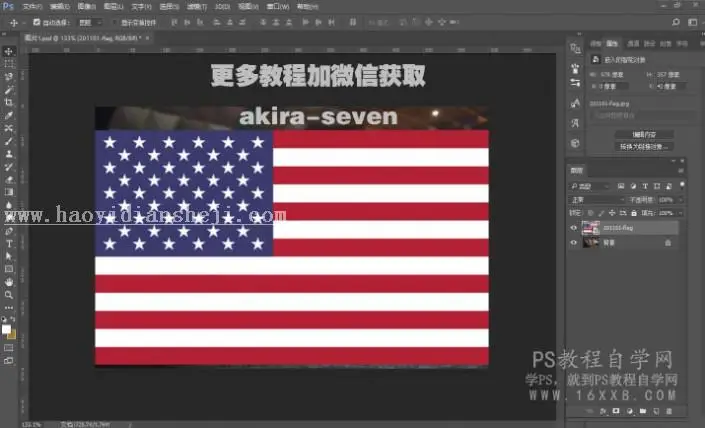Select the Blur tool

(x=9, y=205)
